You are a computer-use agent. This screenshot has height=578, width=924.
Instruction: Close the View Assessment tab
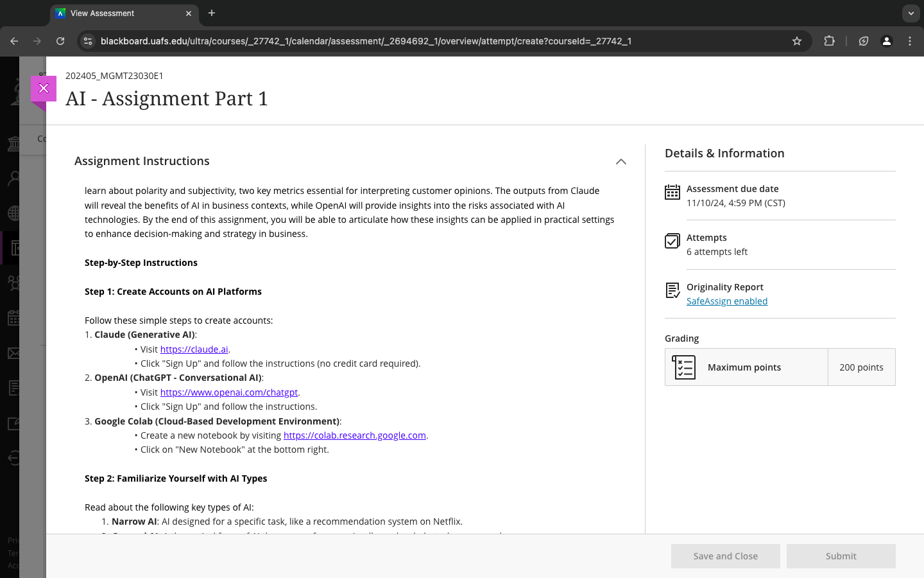pyautogui.click(x=189, y=13)
